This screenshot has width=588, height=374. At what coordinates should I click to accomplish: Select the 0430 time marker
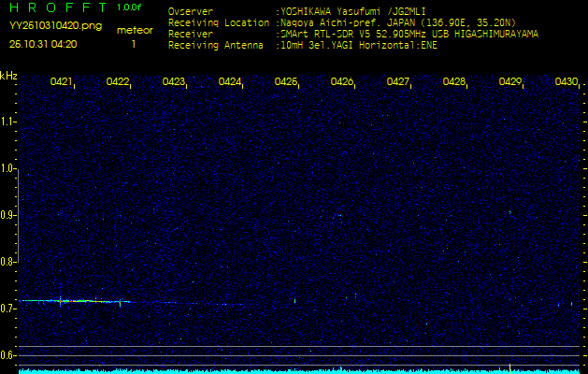tap(566, 82)
